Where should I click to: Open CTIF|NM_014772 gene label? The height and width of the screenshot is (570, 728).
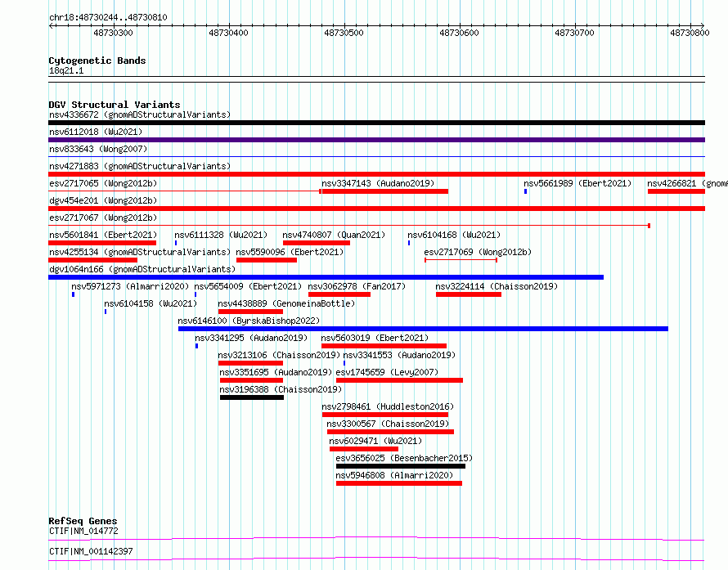click(83, 531)
